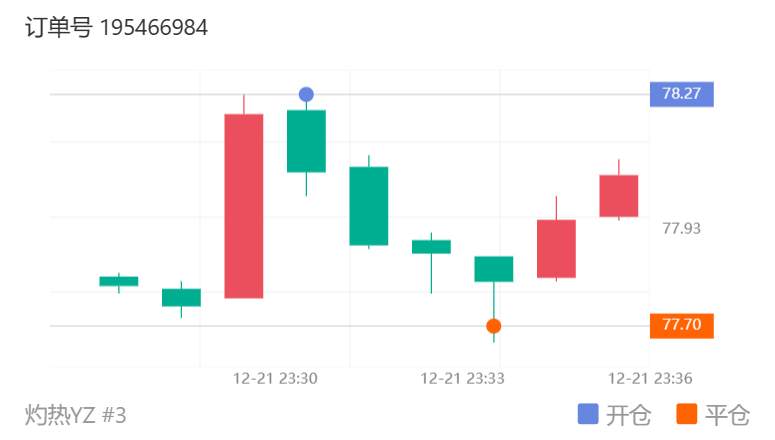Click the 12-21 23:33 time axis label
Viewport: 775px width, 440px height.
[x=462, y=379]
